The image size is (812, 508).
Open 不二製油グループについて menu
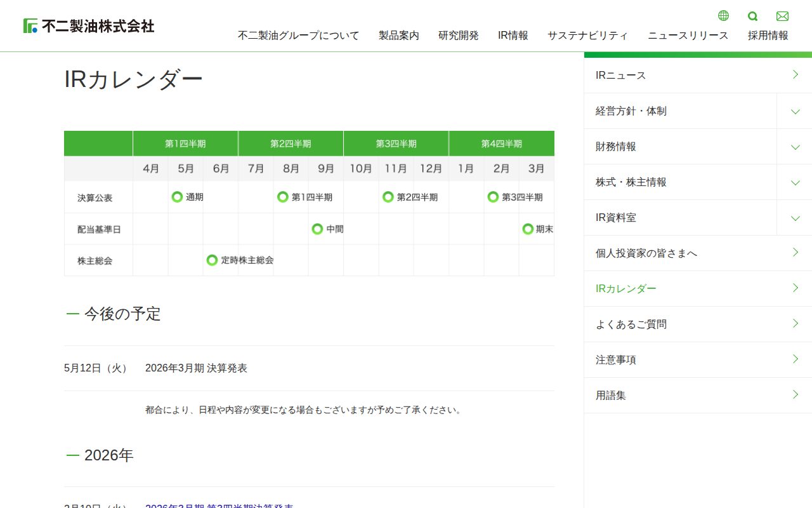pyautogui.click(x=298, y=36)
